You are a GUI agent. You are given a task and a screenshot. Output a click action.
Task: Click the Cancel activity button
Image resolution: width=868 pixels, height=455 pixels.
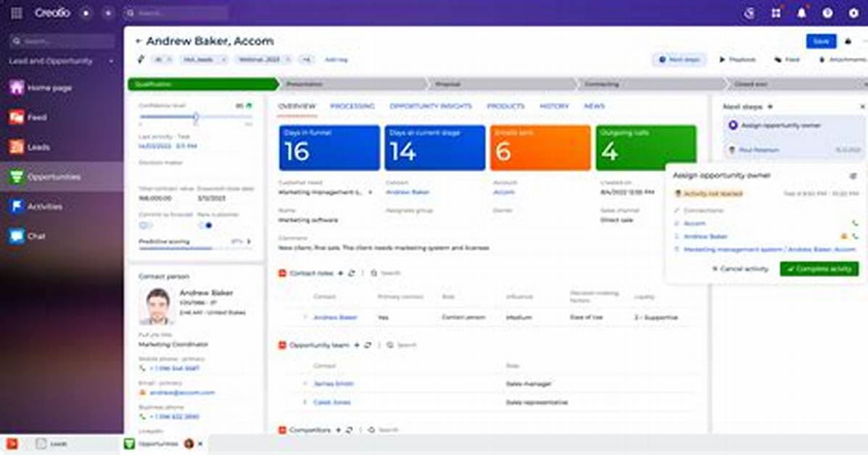pyautogui.click(x=740, y=270)
